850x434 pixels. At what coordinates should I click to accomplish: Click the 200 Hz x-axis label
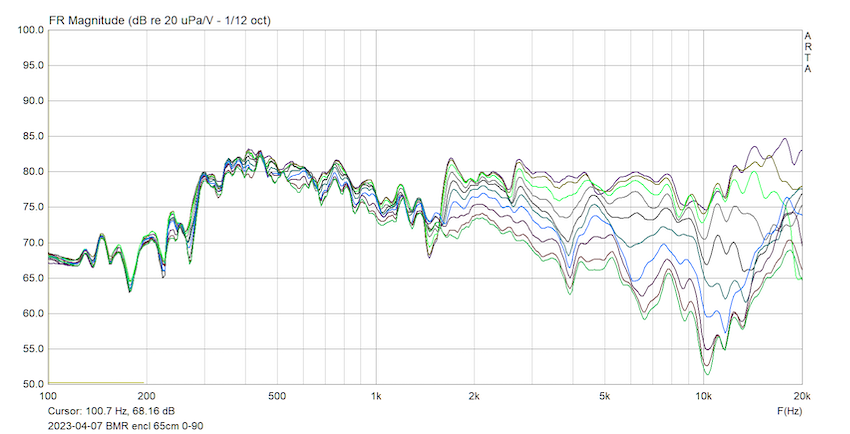point(147,397)
